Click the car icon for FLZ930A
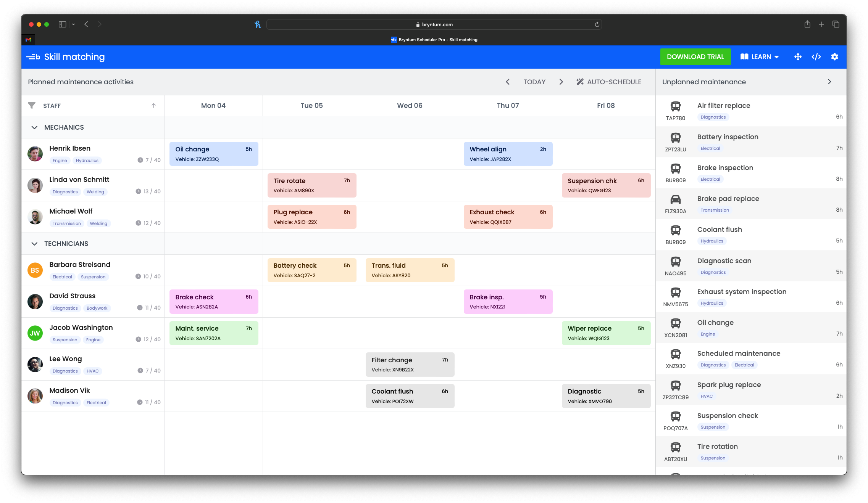The image size is (868, 503). click(675, 199)
